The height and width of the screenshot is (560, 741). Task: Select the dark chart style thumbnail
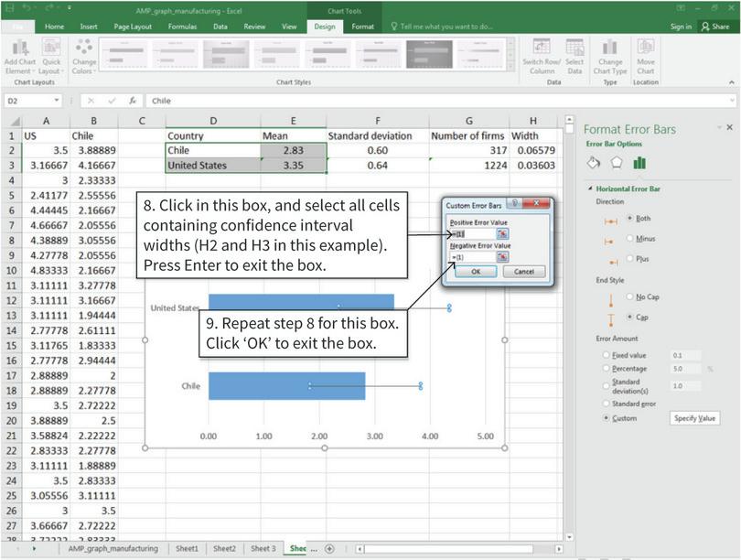[x=429, y=54]
